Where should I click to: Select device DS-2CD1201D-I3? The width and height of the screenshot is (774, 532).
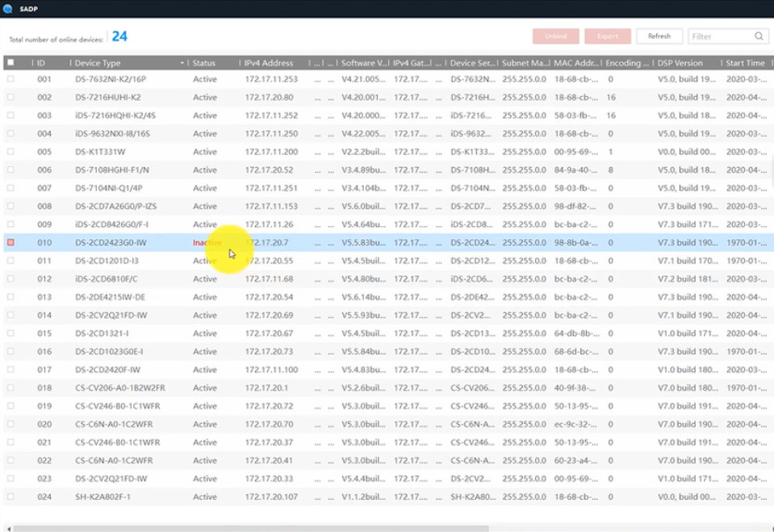click(x=107, y=261)
